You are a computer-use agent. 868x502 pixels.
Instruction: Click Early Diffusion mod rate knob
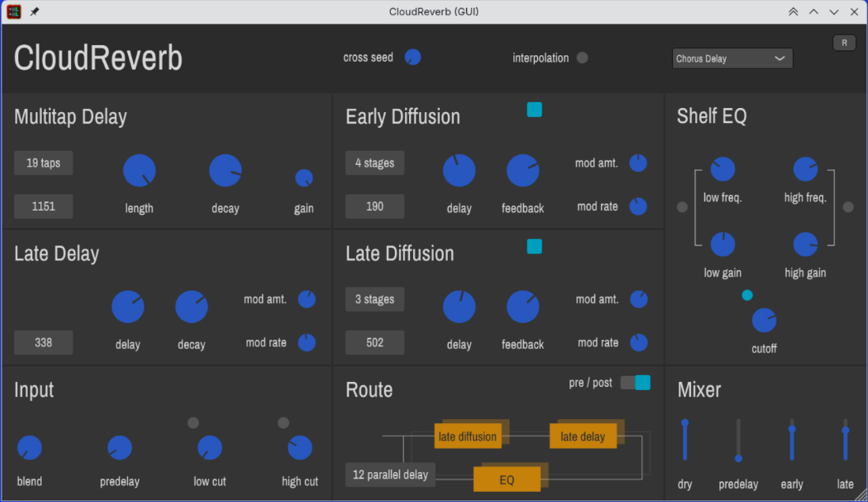[638, 206]
